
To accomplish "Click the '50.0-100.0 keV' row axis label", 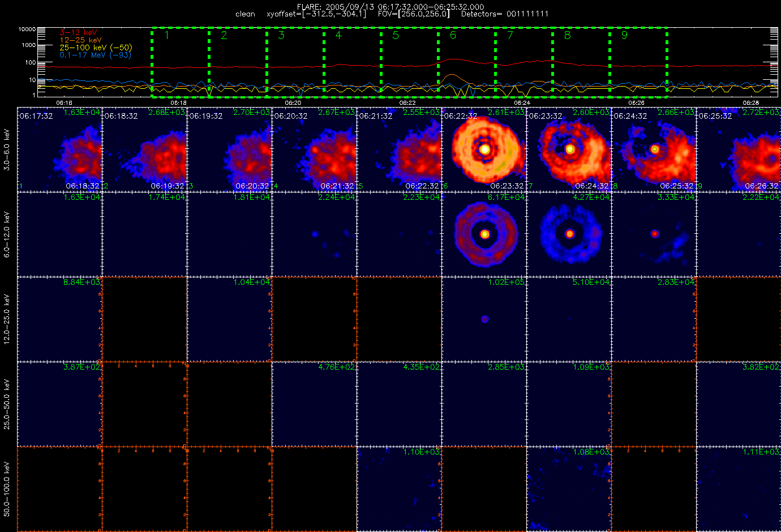I will pyautogui.click(x=7, y=490).
